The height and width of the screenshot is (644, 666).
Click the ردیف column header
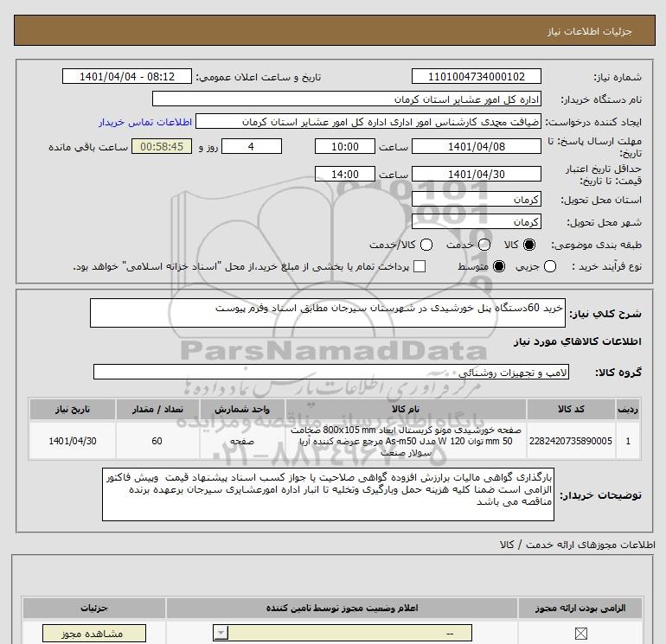click(x=628, y=409)
